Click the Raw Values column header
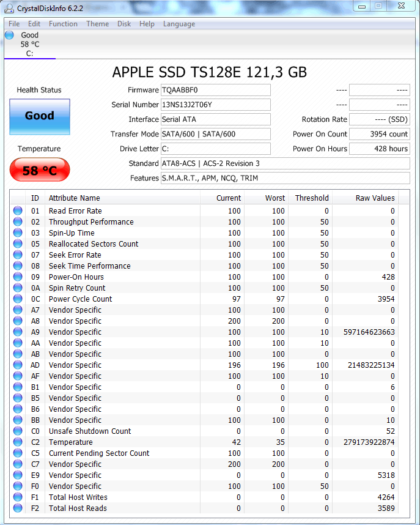This screenshot has height=525, width=420. tap(365, 198)
